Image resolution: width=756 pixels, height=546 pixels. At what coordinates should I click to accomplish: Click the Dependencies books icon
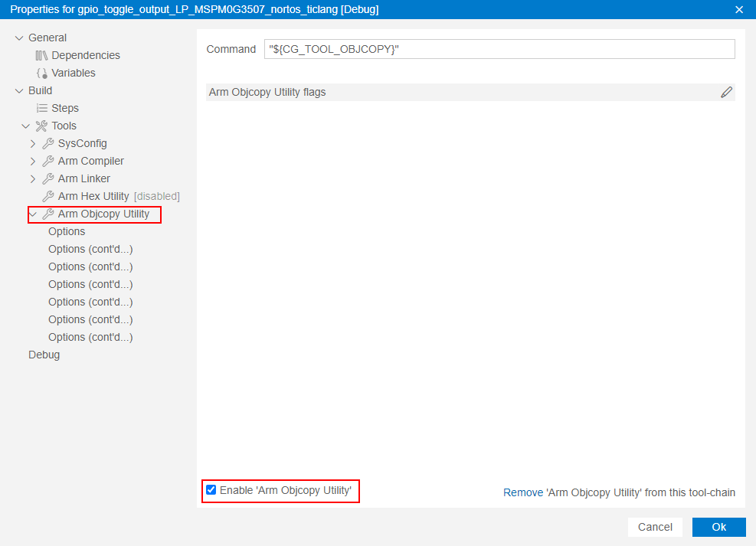click(41, 56)
